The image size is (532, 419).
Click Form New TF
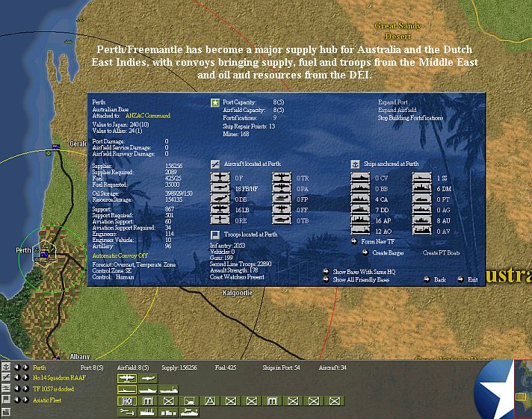(377, 241)
